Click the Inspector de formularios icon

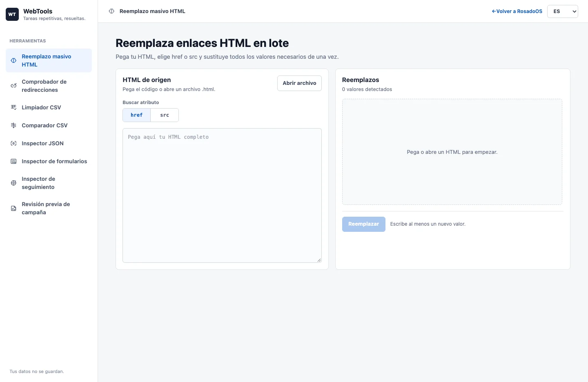13,161
